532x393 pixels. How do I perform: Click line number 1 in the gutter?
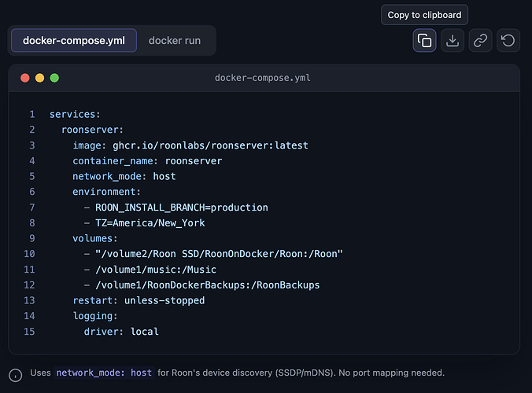pyautogui.click(x=32, y=115)
